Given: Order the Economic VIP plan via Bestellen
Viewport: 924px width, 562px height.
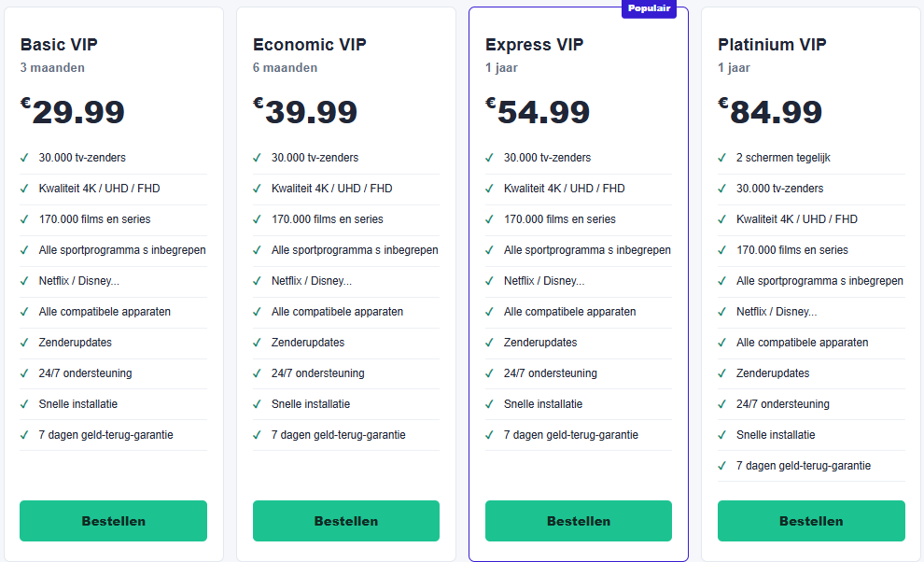Looking at the screenshot, I should coord(346,521).
